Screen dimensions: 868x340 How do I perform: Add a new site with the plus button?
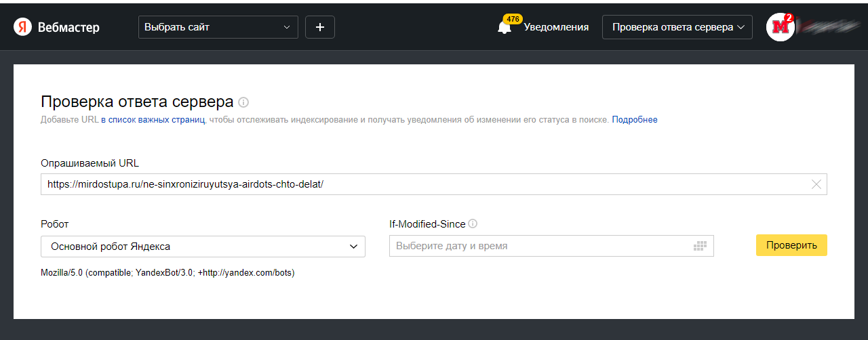(320, 27)
